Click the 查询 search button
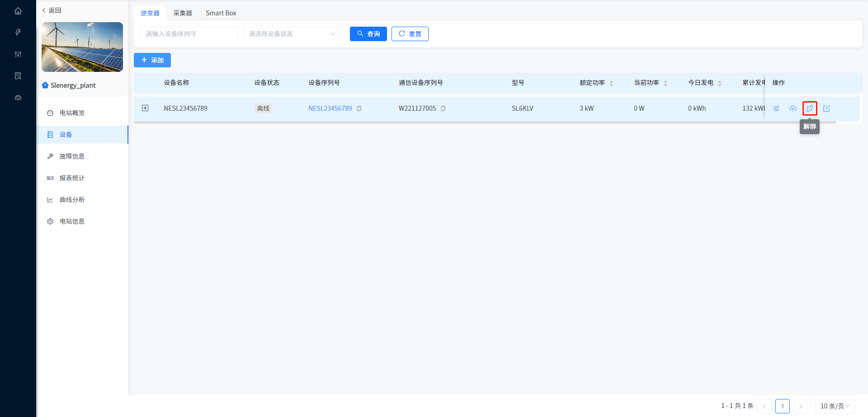 (368, 34)
